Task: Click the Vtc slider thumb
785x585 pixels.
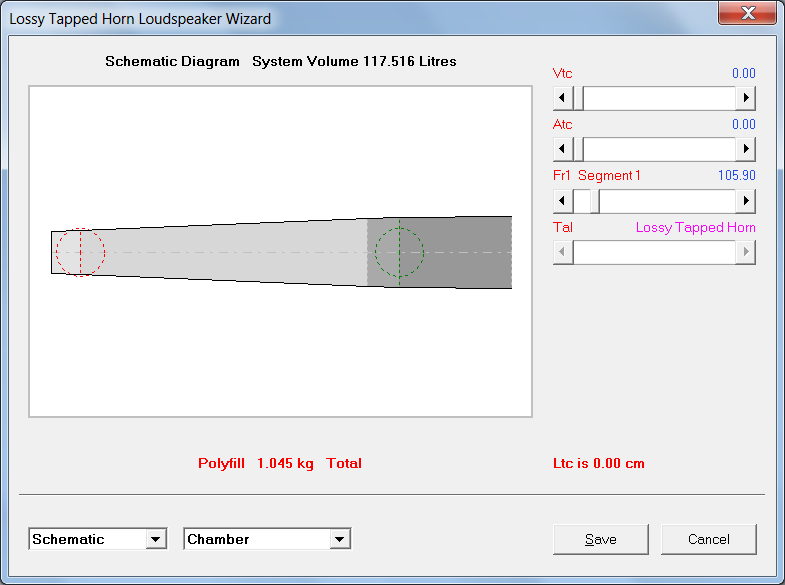Action: [578, 98]
